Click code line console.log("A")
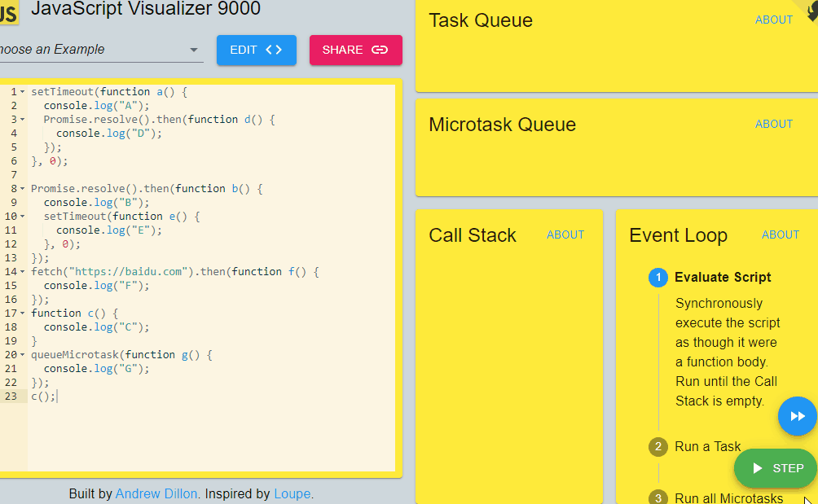 pyautogui.click(x=96, y=106)
